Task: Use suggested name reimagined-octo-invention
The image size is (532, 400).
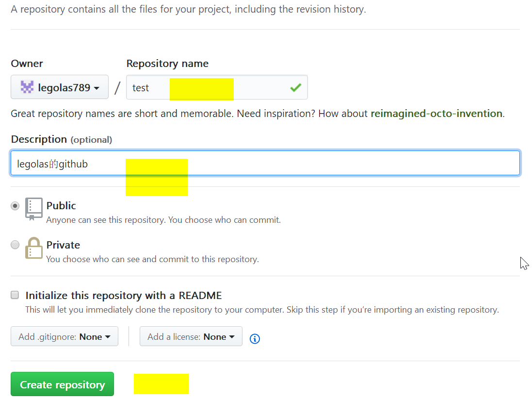Action: click(436, 114)
